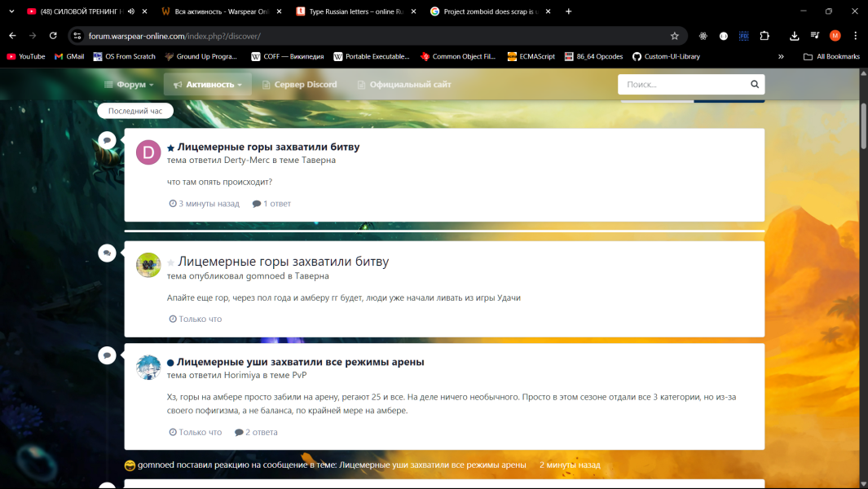Viewport: 868px width, 489px height.
Task: Select the Вся активность Warspear tab
Action: (x=222, y=11)
